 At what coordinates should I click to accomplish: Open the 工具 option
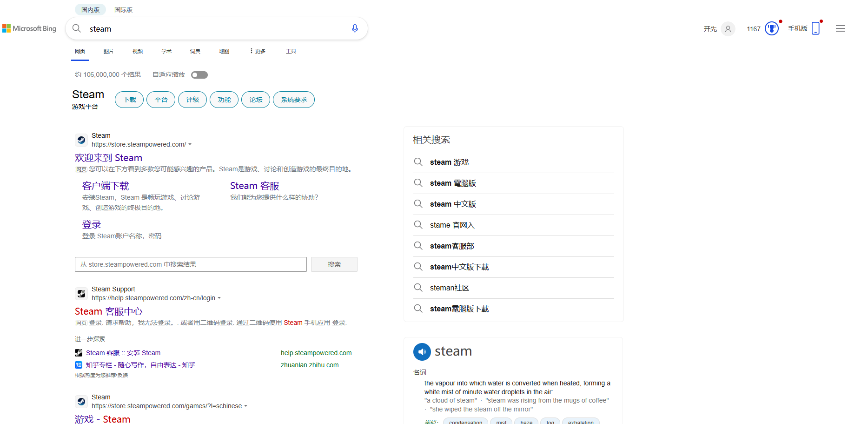tap(291, 51)
